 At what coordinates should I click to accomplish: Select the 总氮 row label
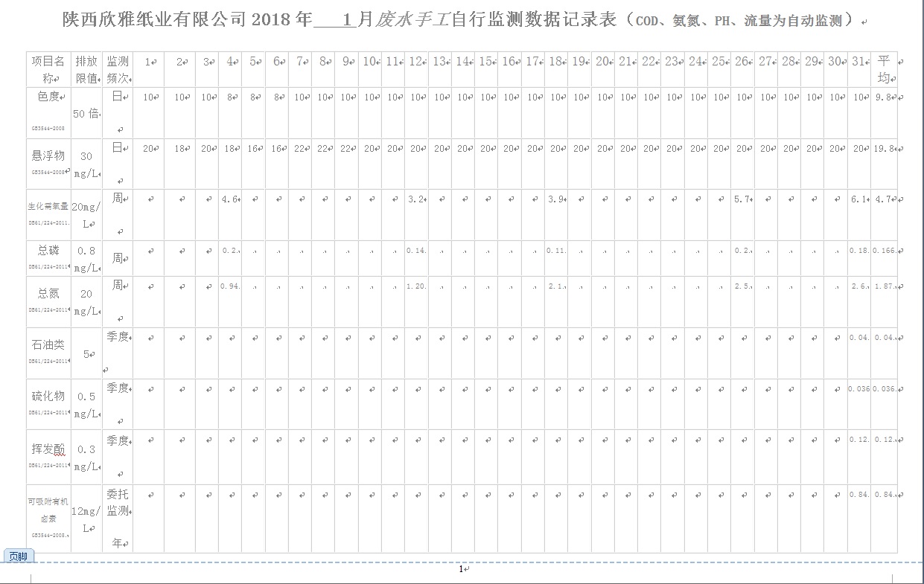[x=49, y=293]
